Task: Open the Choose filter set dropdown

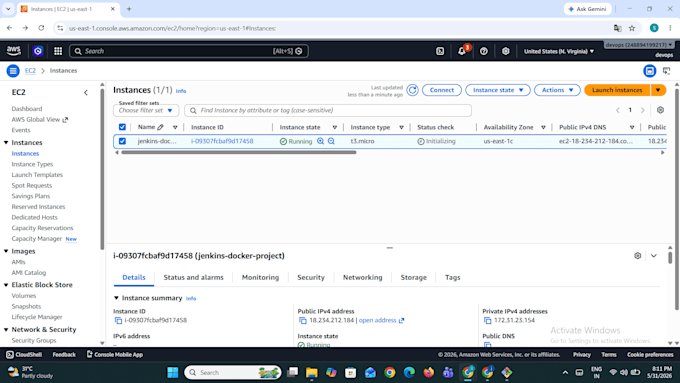Action: [146, 111]
